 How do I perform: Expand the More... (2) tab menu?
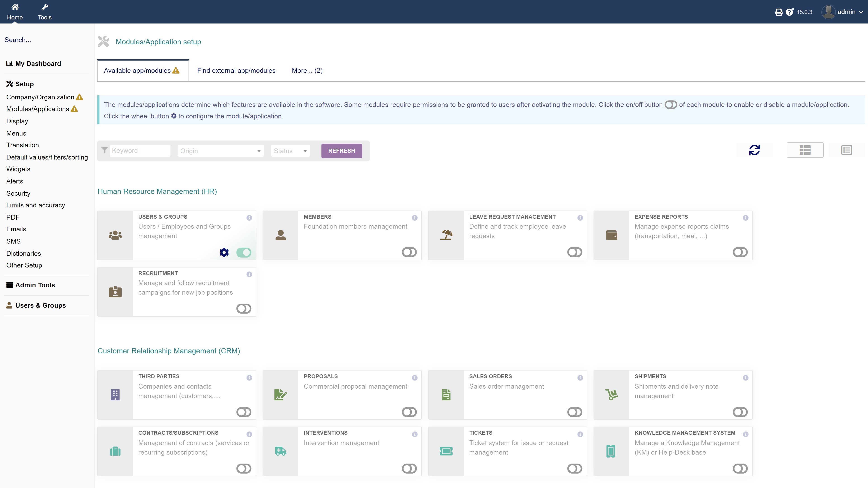tap(307, 71)
